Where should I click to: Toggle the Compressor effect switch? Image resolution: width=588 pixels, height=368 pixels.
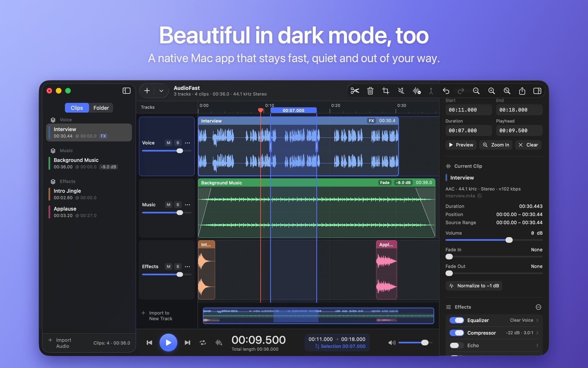(457, 333)
